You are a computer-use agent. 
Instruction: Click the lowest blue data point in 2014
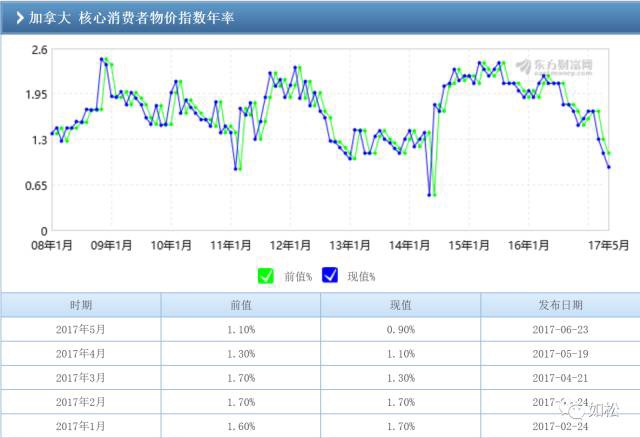coord(429,195)
